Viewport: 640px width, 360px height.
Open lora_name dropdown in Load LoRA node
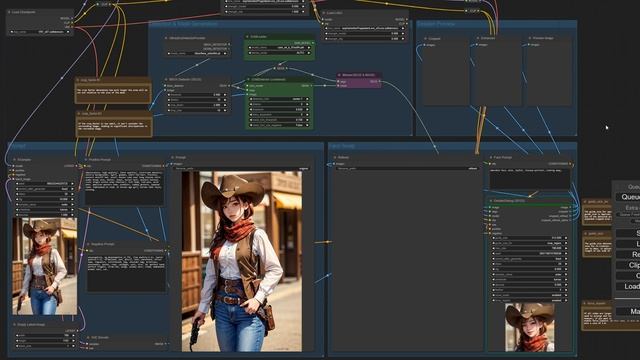tap(364, 29)
